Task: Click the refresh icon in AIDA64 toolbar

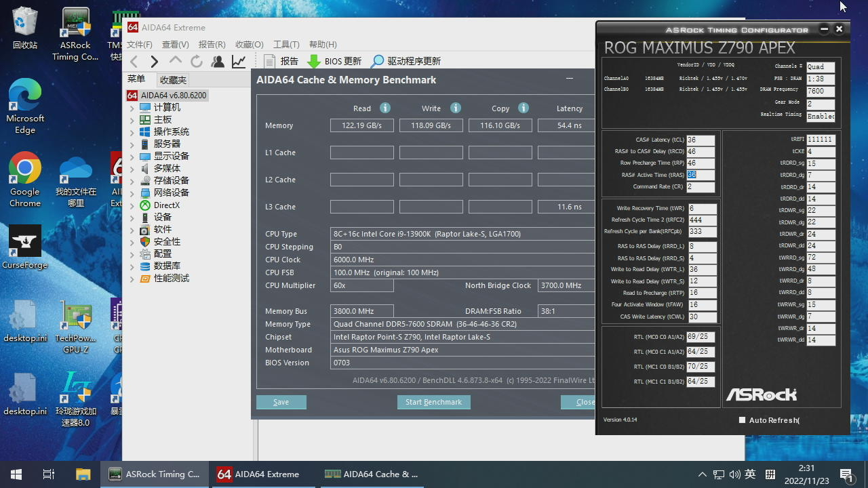Action: [197, 62]
